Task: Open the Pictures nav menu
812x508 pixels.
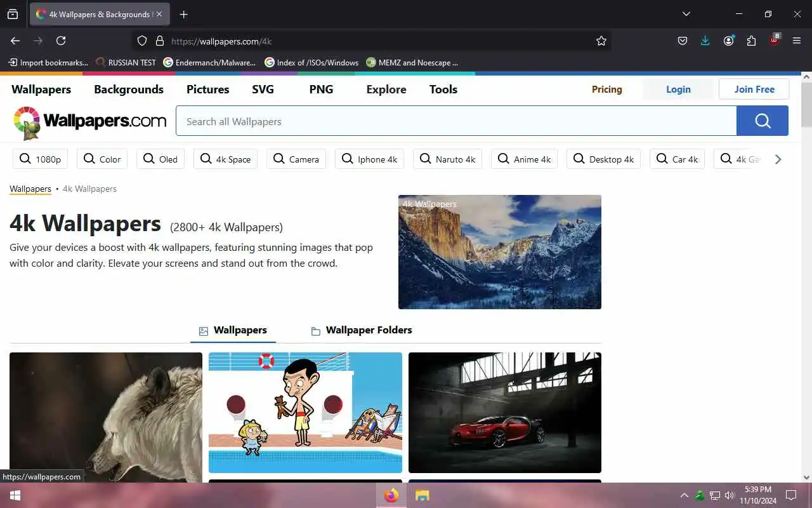Action: coord(207,90)
